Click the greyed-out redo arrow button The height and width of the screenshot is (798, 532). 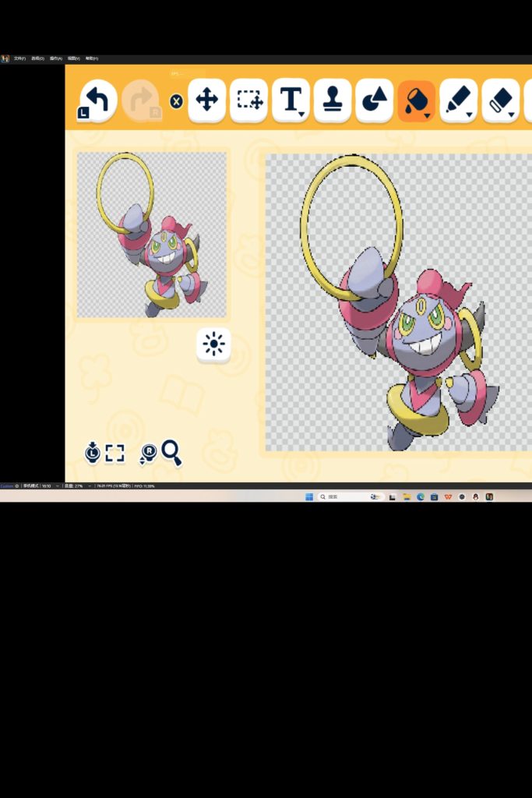coord(142,101)
